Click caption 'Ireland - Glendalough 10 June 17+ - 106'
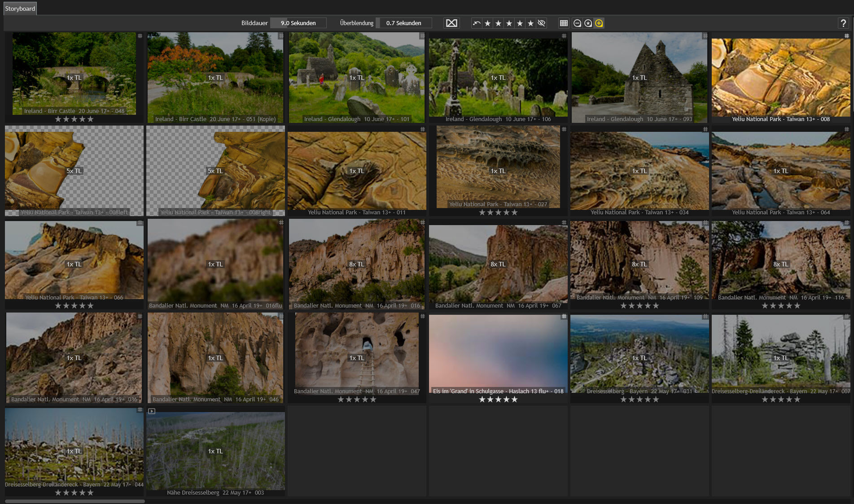The image size is (854, 504). (x=498, y=119)
